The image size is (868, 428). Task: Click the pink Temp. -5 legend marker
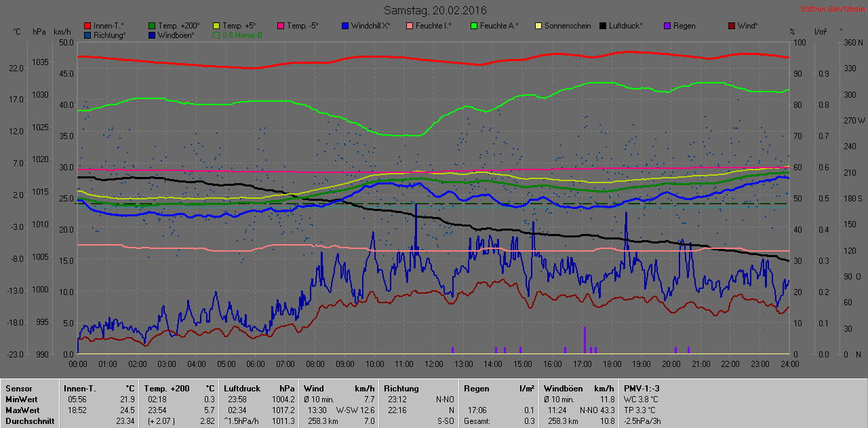(281, 26)
